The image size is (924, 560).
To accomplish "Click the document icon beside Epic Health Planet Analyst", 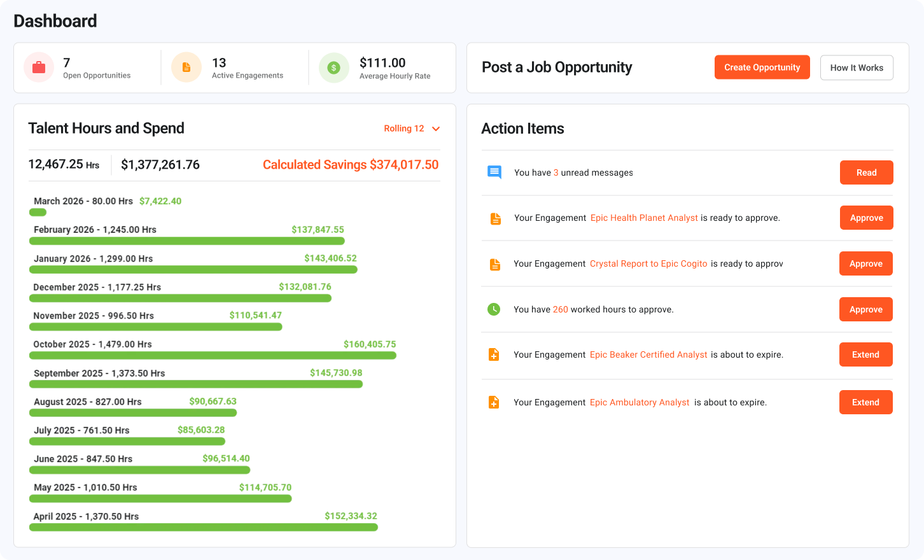I will click(494, 218).
